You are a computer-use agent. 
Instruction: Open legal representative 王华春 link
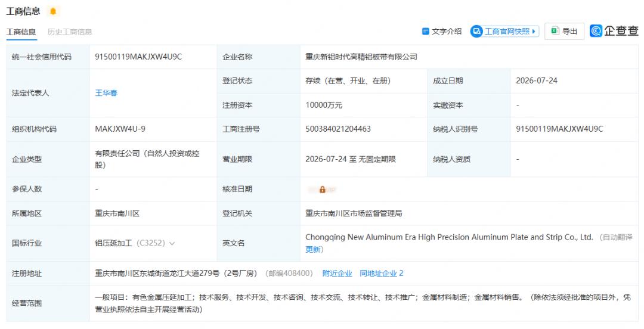106,93
